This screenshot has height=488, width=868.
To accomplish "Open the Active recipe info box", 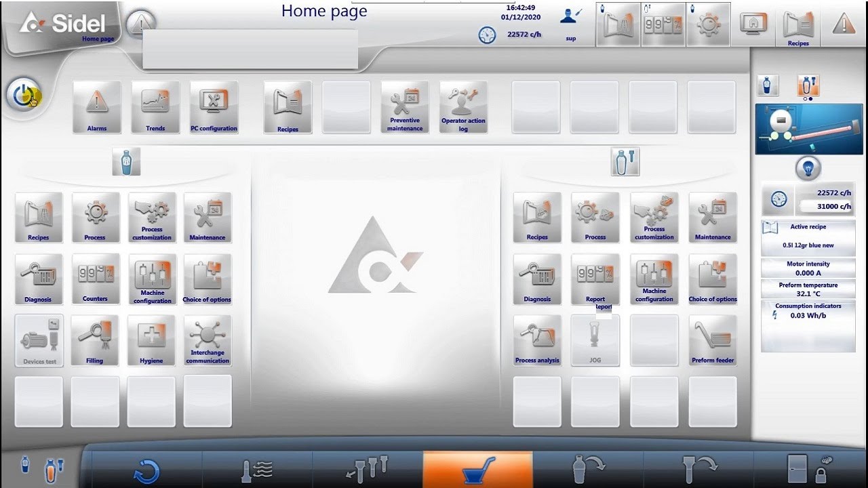I will click(x=808, y=237).
